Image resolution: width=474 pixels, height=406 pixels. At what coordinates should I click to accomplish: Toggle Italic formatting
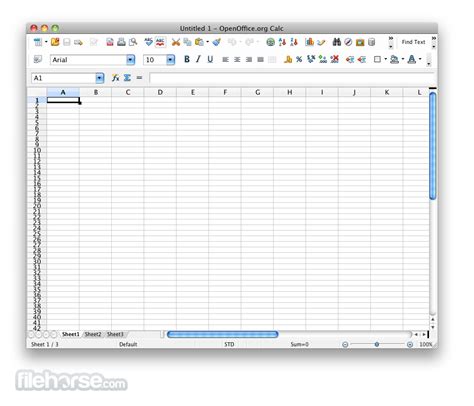pos(198,59)
